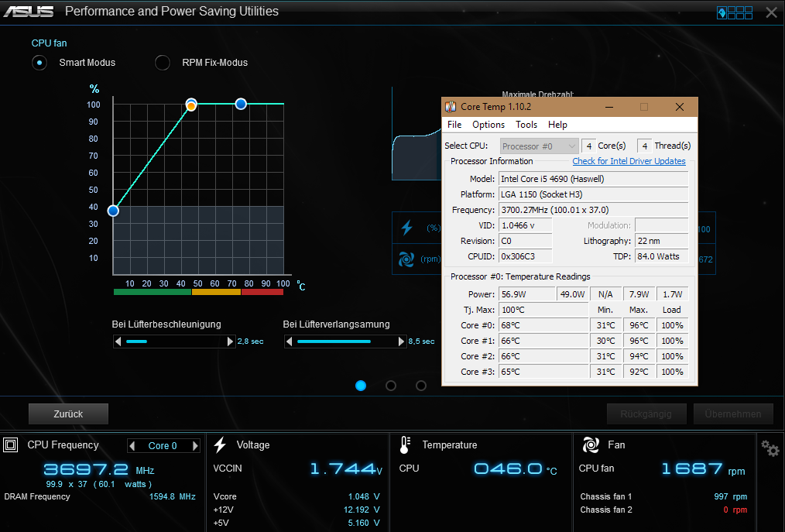Click the Vcore 1.048 V value
785x532 pixels.
pos(364,496)
